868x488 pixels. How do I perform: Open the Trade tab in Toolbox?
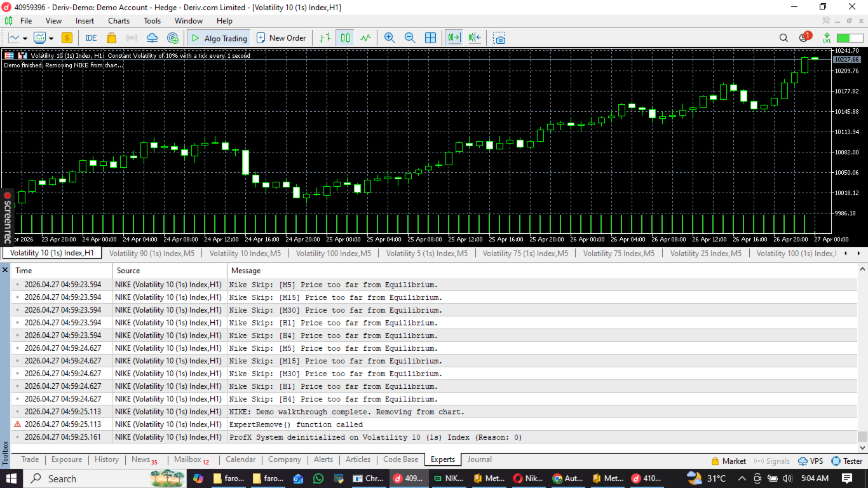click(30, 459)
